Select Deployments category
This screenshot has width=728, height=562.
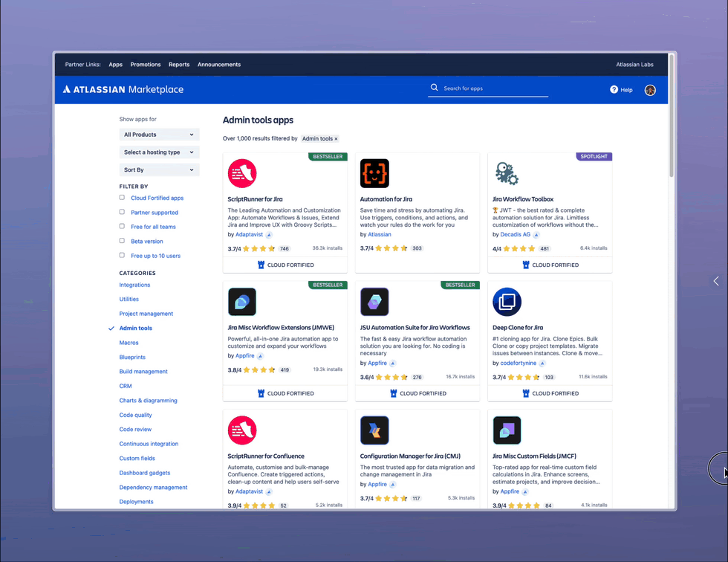(x=136, y=502)
